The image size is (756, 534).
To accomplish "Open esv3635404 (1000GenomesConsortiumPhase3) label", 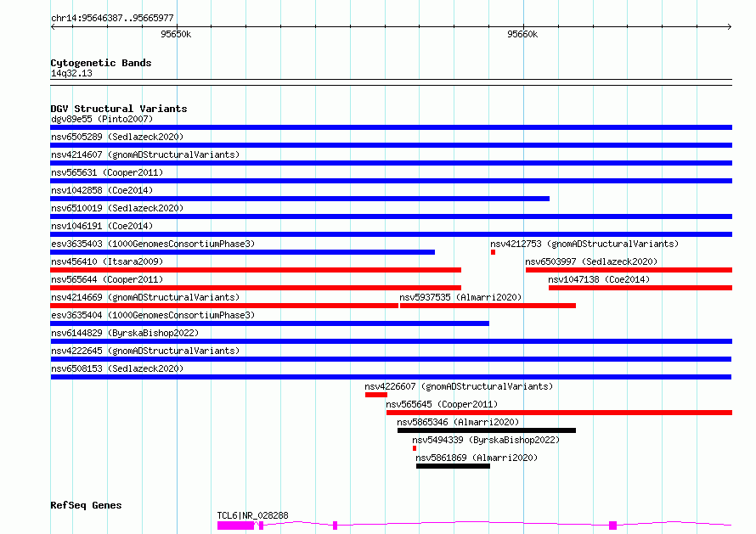I will click(x=153, y=315).
